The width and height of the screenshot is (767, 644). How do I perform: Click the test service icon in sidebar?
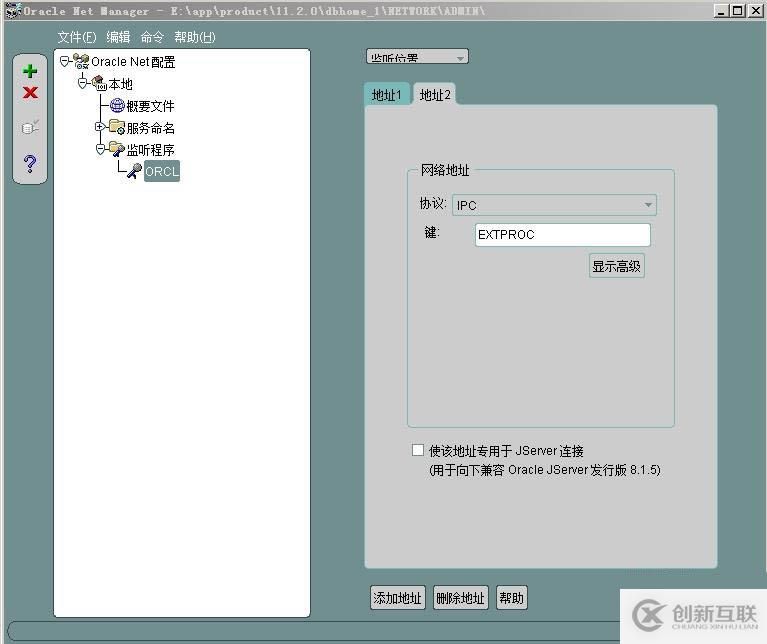(x=30, y=128)
